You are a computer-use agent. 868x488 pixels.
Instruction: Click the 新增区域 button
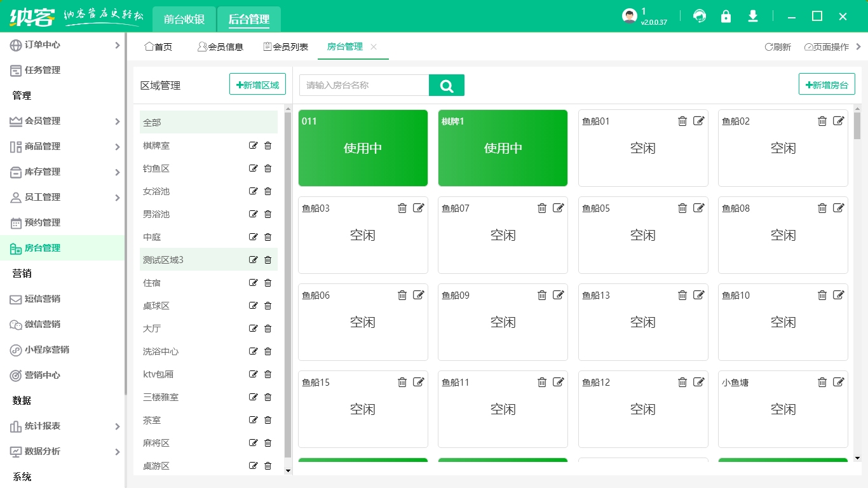tap(257, 84)
